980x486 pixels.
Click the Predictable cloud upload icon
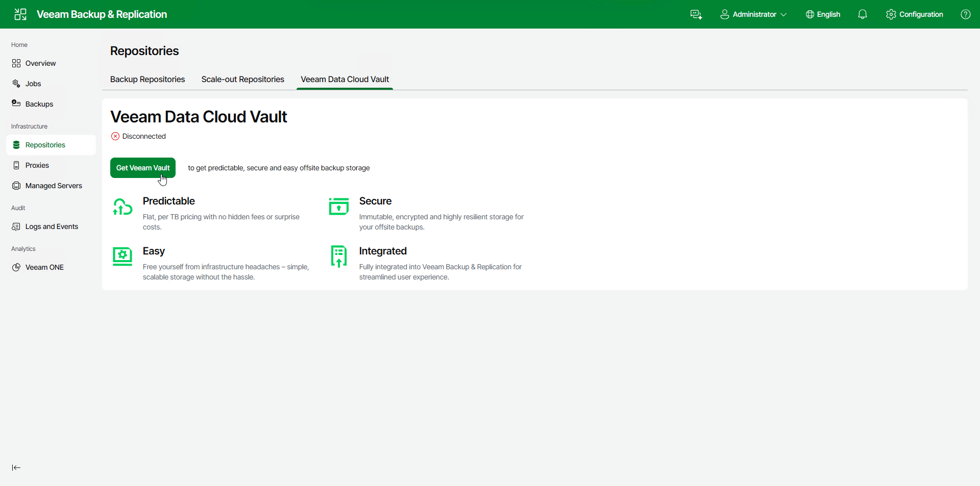pos(122,207)
